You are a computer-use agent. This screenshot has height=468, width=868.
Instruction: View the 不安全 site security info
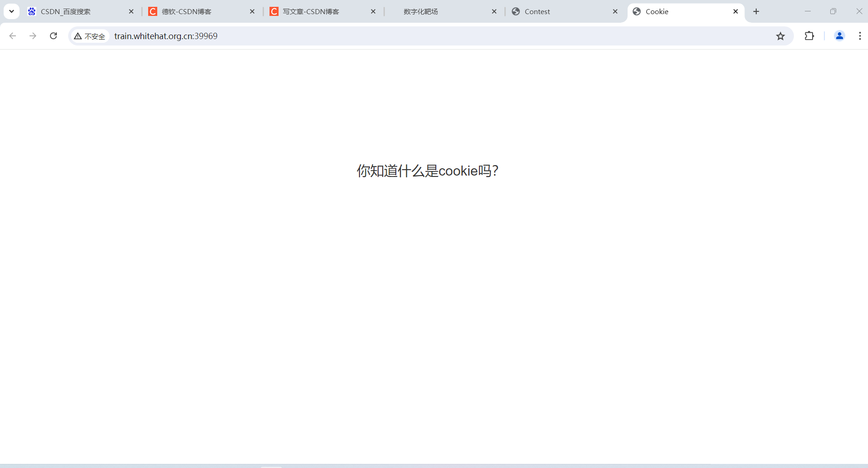[90, 36]
